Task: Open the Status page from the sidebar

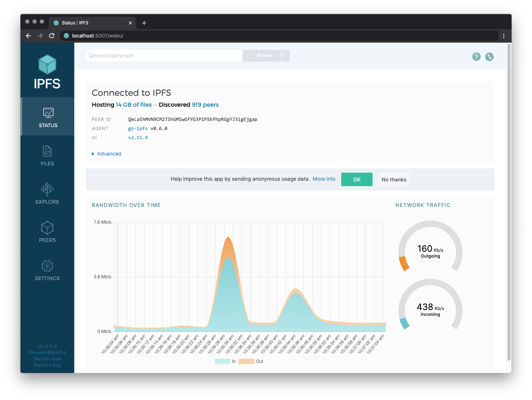Action: point(47,117)
